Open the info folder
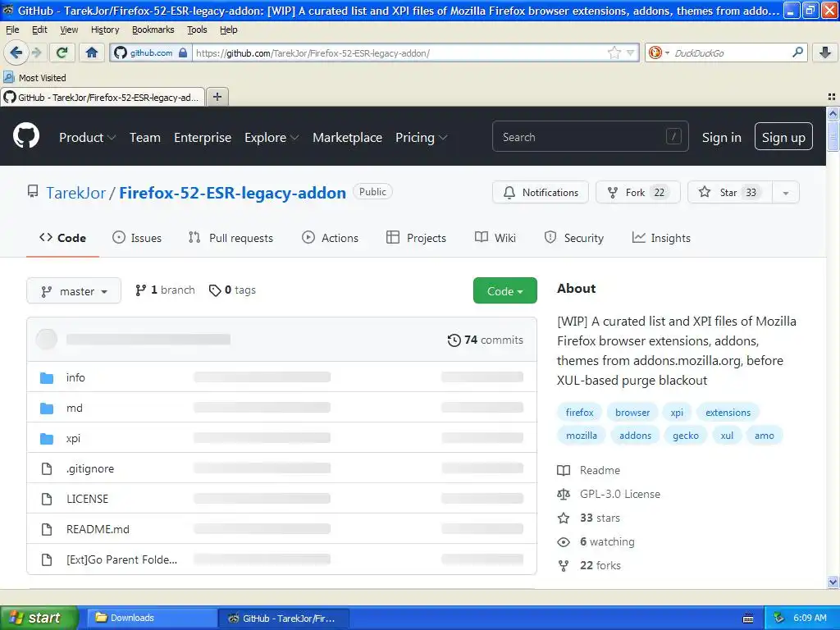Viewport: 840px width, 630px height. pyautogui.click(x=75, y=377)
